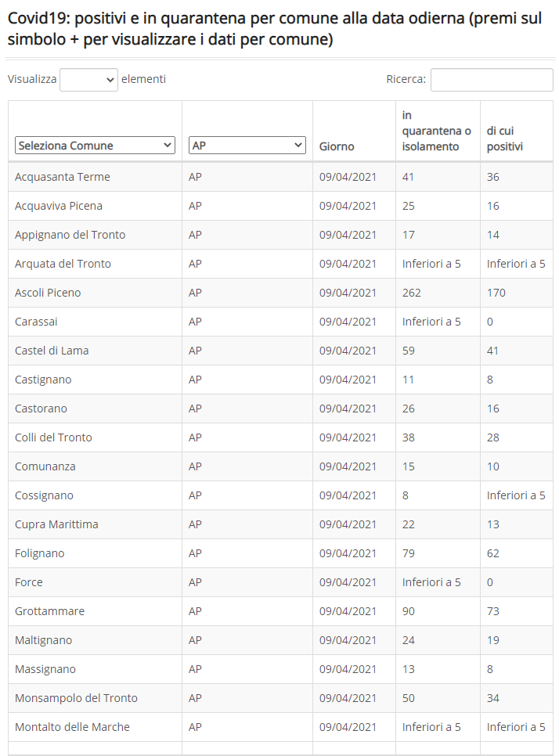559x756 pixels.
Task: Select the Ascoli Piceno row
Action: (281, 293)
